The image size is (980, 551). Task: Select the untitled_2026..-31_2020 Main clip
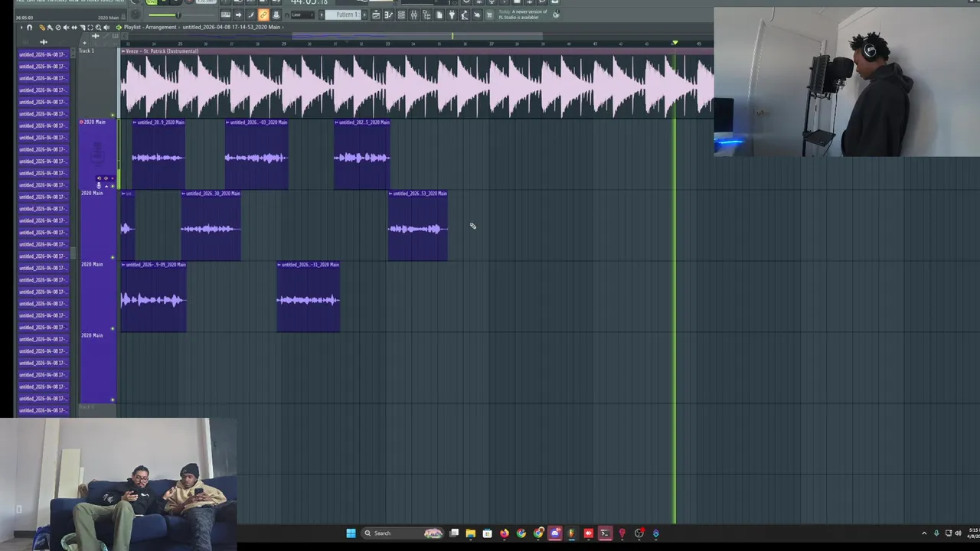coord(309,296)
